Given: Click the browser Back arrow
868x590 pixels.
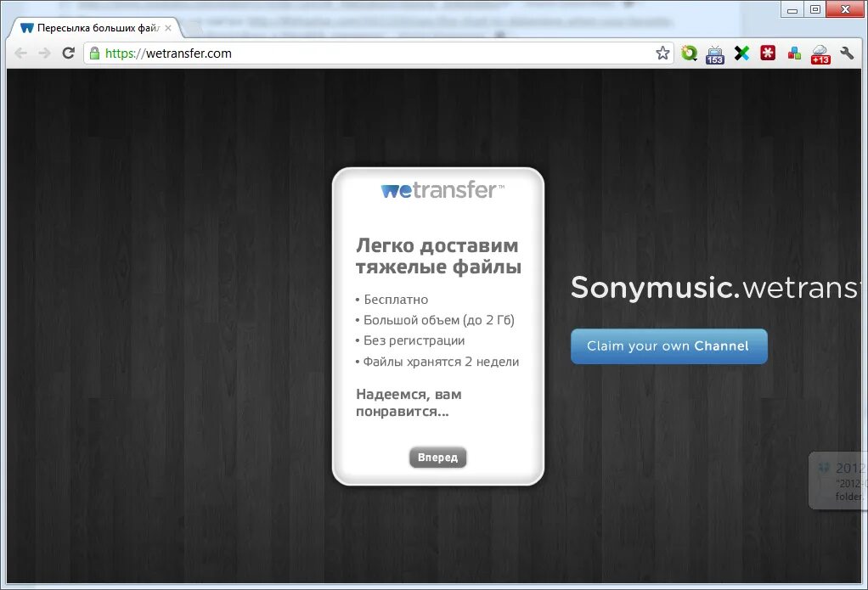Looking at the screenshot, I should point(21,53).
